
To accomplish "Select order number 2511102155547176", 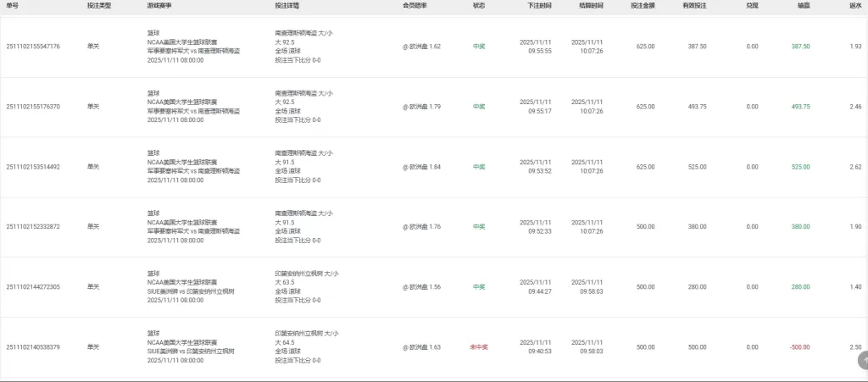I will click(33, 47).
